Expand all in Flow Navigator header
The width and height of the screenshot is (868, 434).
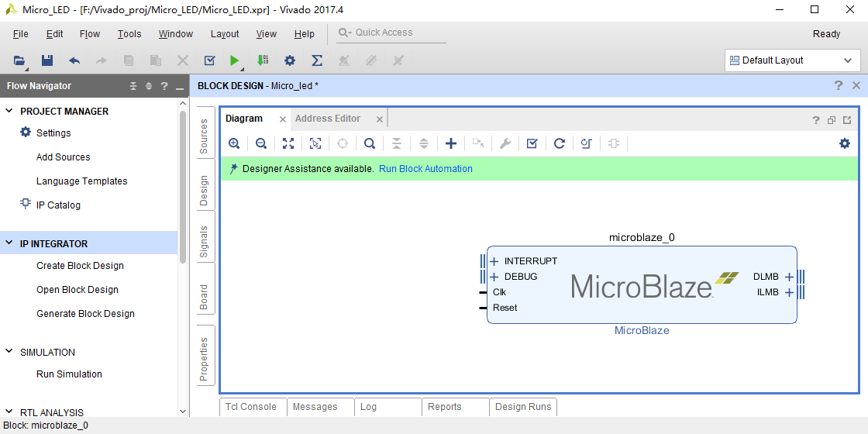[x=148, y=86]
